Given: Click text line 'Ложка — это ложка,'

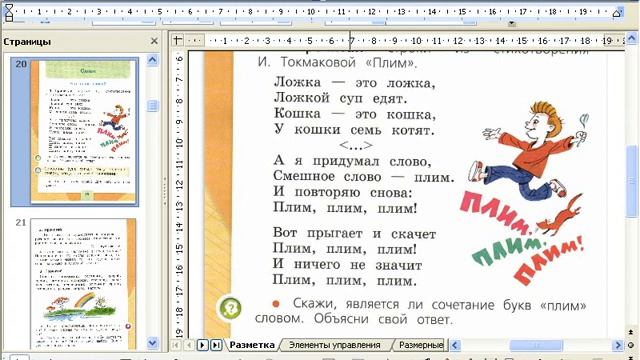Looking at the screenshot, I should pos(355,82).
